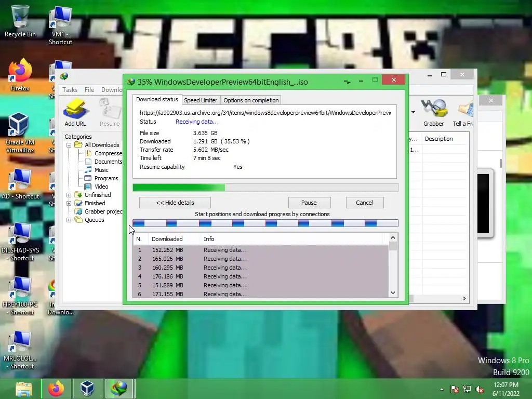Open the FIREY100-PC shortcut on the desktop

20,296
